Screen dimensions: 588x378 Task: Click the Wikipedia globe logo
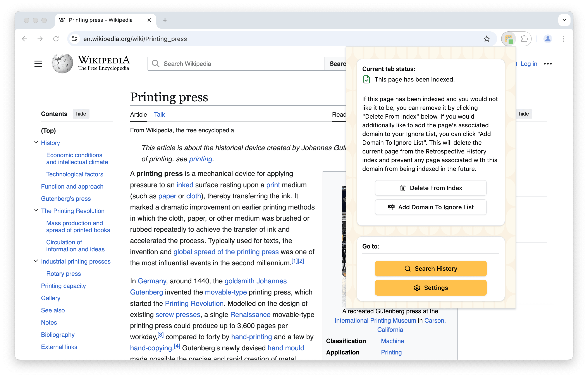(62, 64)
